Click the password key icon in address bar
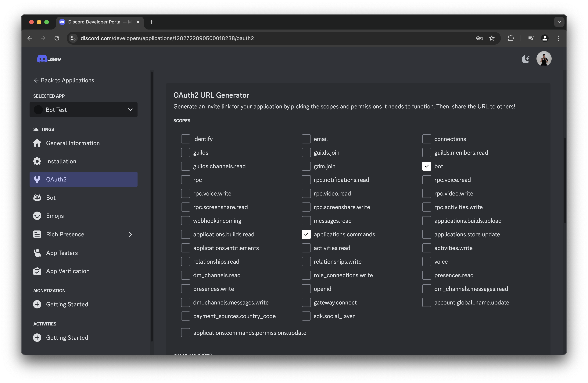This screenshot has width=588, height=383. [x=479, y=38]
